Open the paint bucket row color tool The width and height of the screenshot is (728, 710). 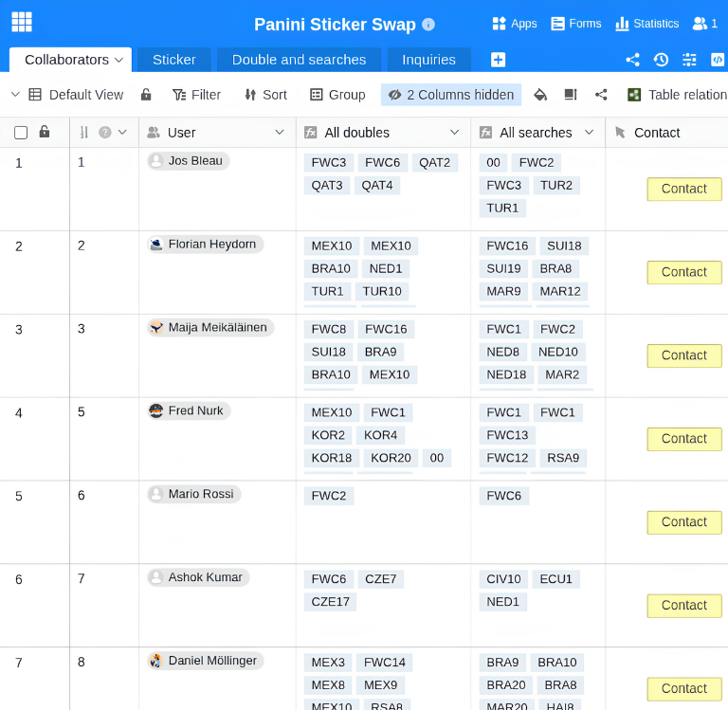[x=540, y=95]
